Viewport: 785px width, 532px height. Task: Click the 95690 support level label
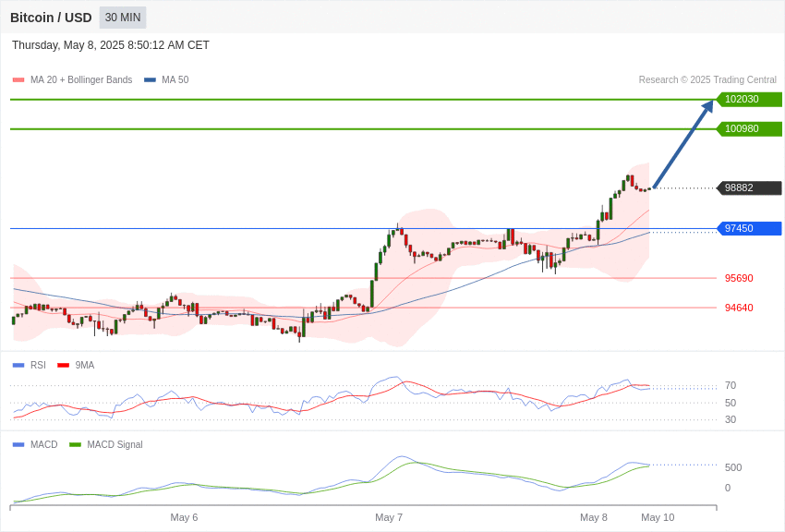click(739, 278)
